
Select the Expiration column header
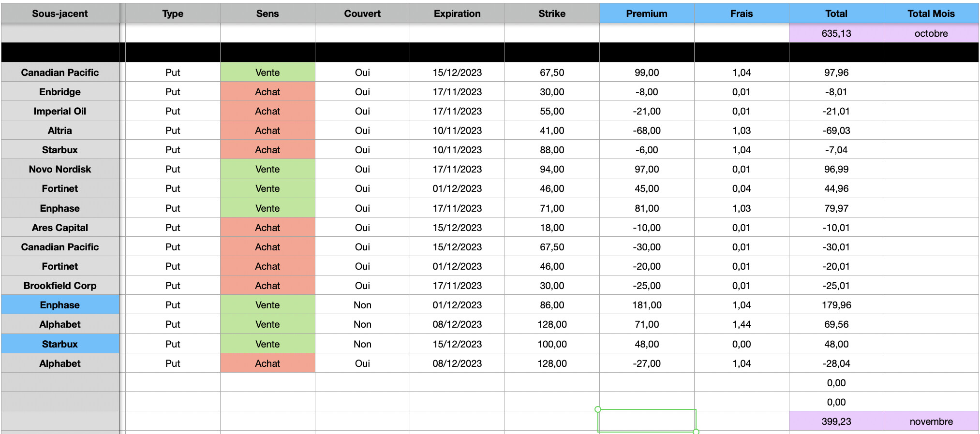coord(457,14)
